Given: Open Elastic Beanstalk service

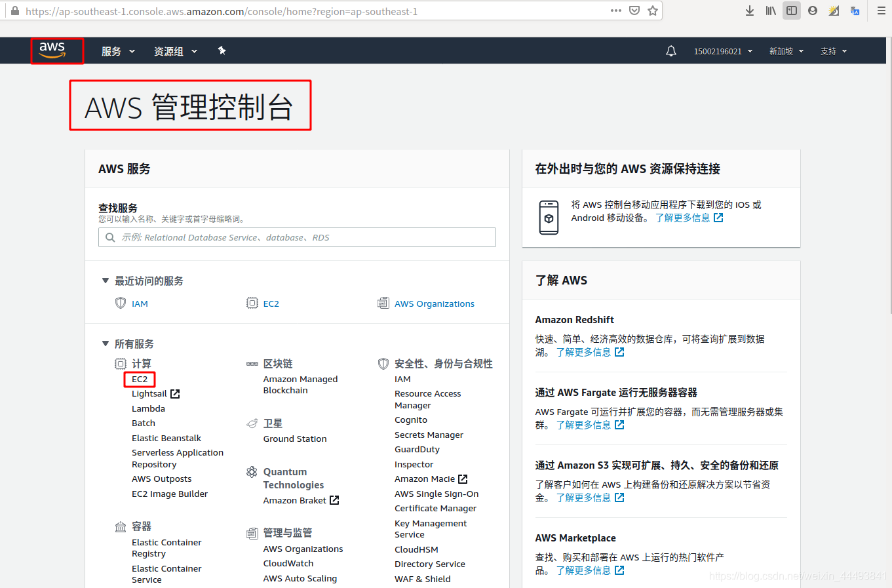Looking at the screenshot, I should [166, 438].
